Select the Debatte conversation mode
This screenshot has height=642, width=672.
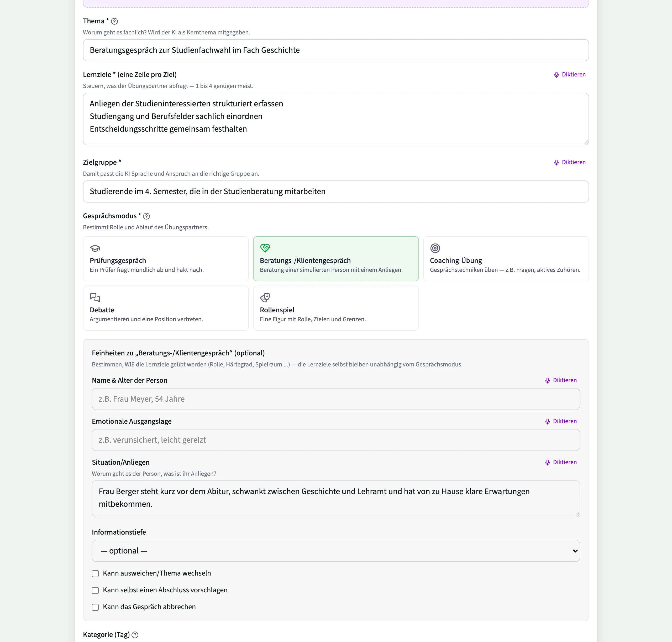(166, 308)
